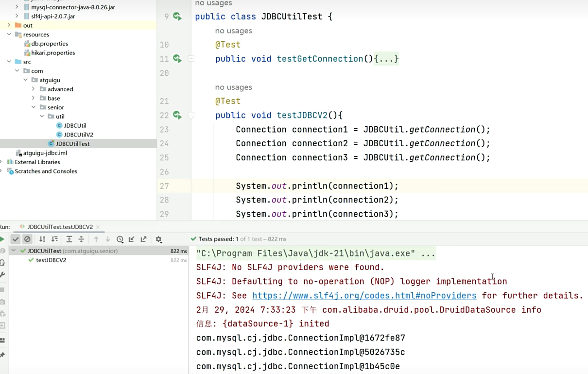Image resolution: width=588 pixels, height=374 pixels.
Task: Click the camera dump threads icon
Action: point(2,302)
